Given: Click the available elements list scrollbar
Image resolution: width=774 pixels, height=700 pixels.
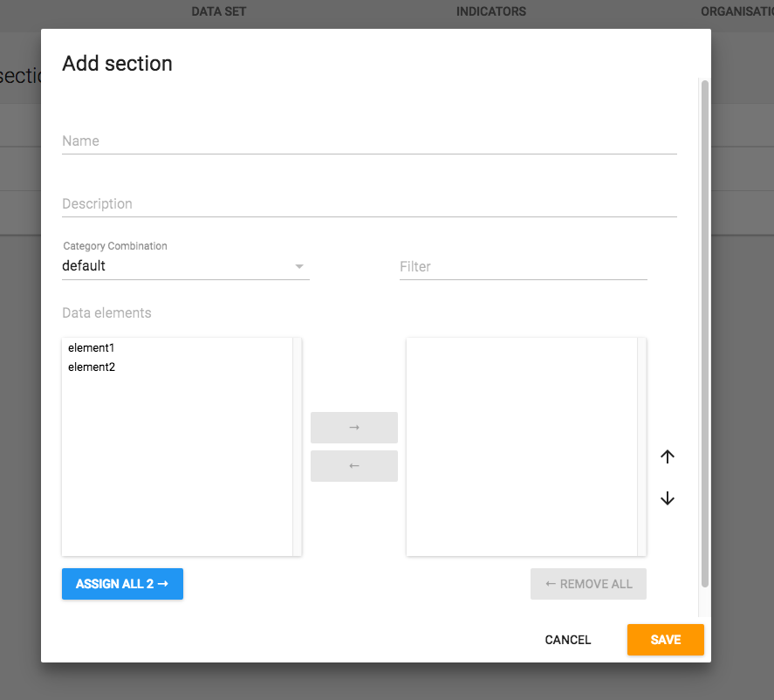Looking at the screenshot, I should click(297, 446).
